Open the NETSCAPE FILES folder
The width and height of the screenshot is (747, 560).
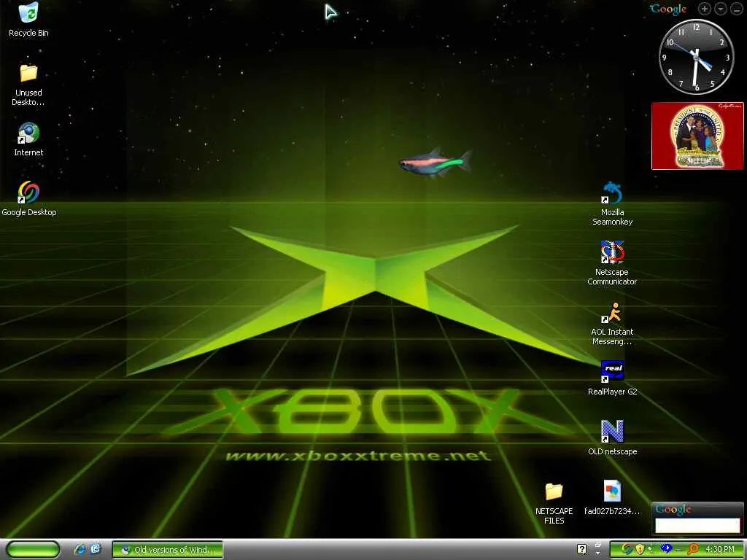coord(554,503)
